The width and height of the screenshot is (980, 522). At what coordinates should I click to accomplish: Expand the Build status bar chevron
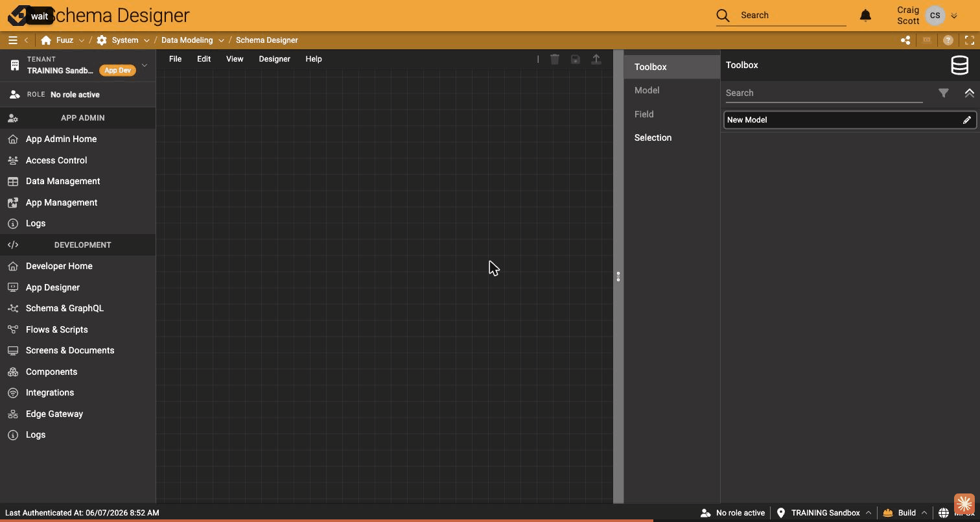click(x=924, y=513)
